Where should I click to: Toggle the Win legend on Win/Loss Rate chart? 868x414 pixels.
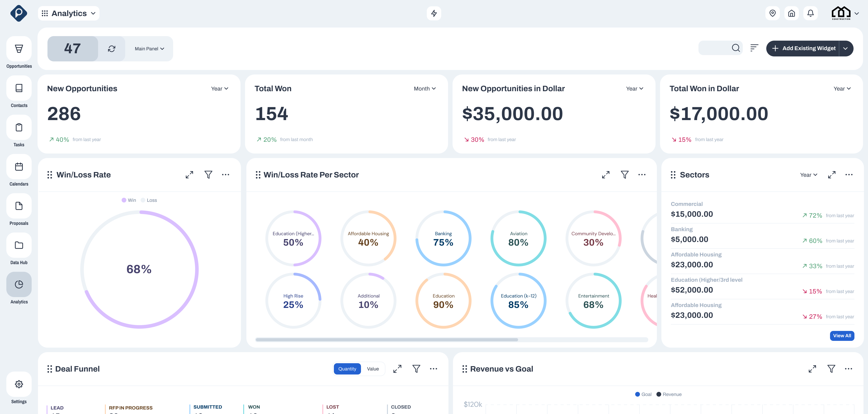(129, 200)
